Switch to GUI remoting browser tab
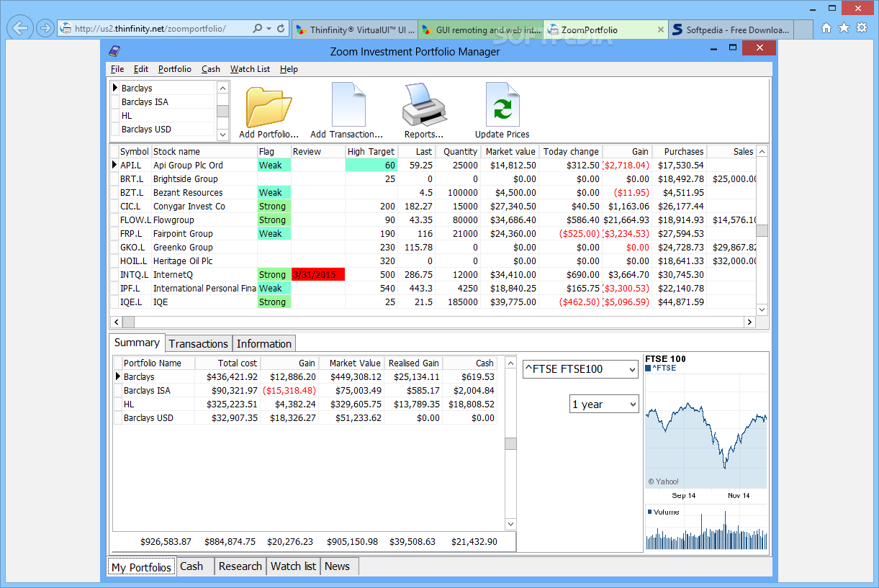The width and height of the screenshot is (879, 588). 480,30
